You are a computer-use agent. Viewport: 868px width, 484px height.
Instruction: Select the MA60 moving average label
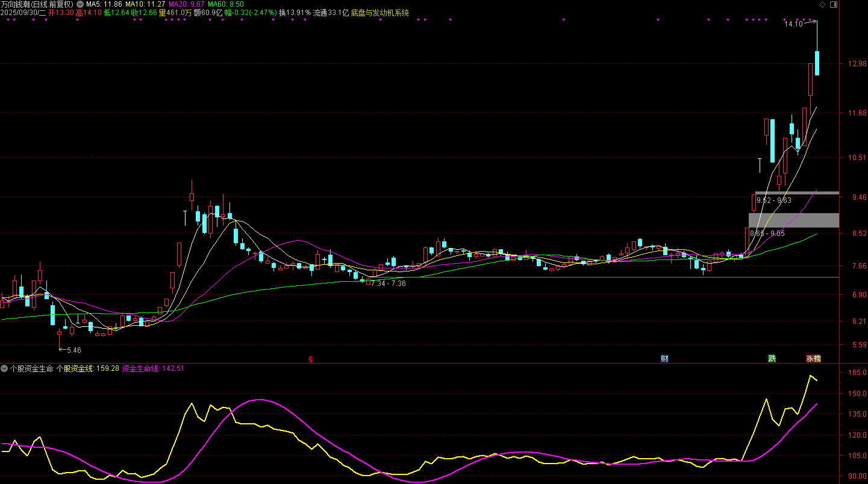226,4
